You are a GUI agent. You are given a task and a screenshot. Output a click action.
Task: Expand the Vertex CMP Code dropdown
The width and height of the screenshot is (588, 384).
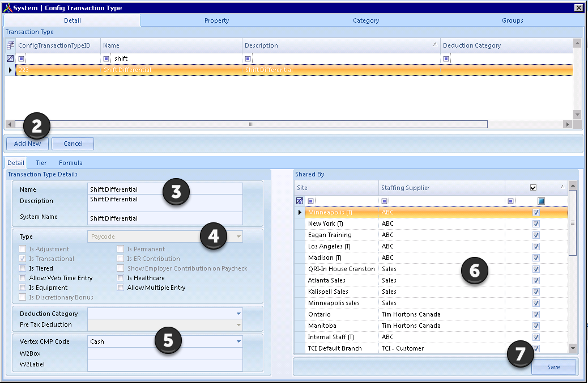238,341
